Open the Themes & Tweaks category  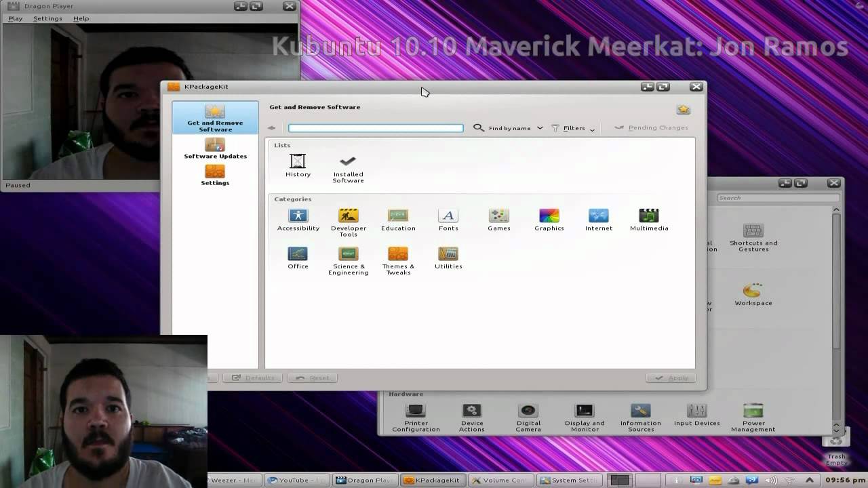398,261
